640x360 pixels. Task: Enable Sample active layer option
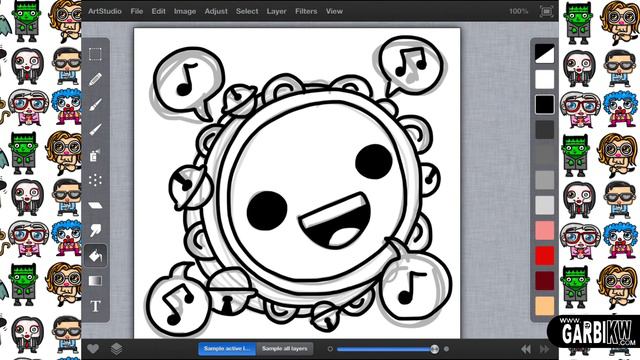click(x=227, y=349)
